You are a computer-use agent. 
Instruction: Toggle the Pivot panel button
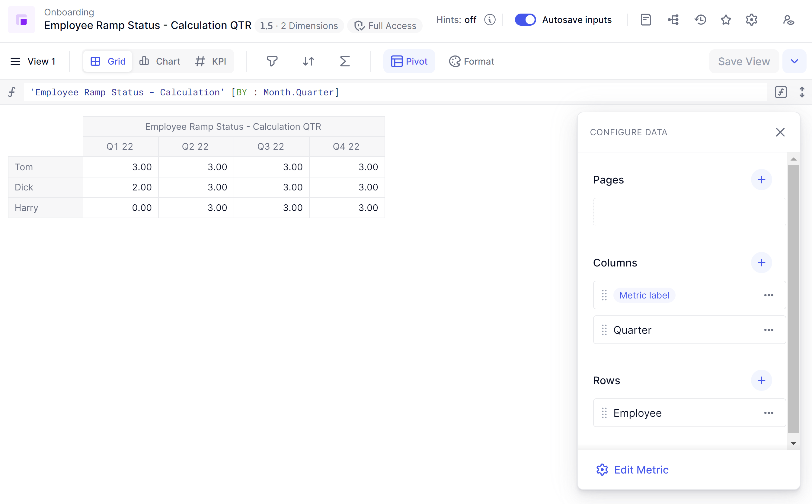(409, 61)
